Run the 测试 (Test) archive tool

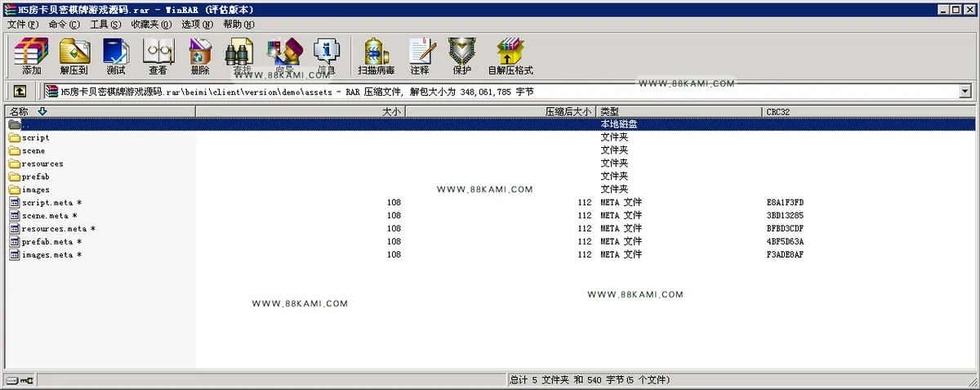click(x=116, y=56)
